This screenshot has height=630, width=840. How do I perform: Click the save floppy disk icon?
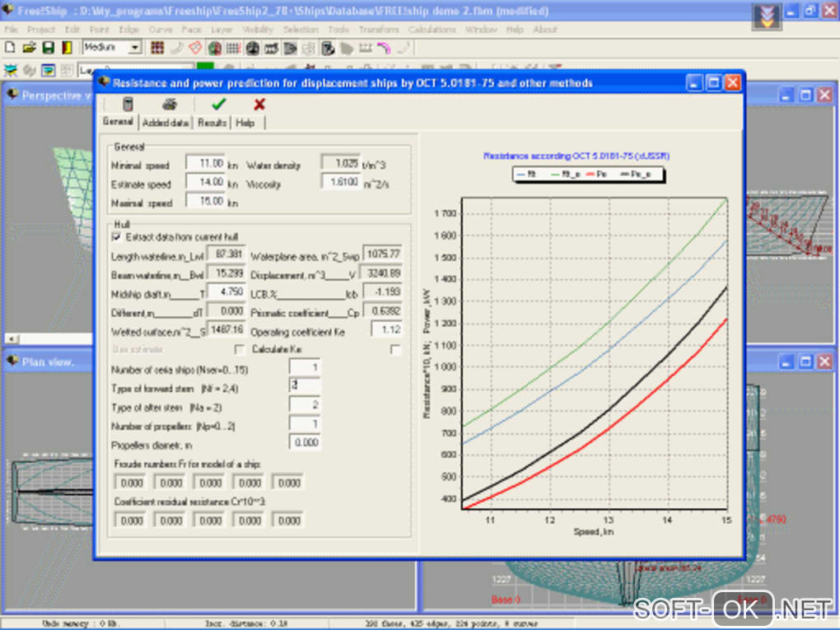tap(48, 48)
